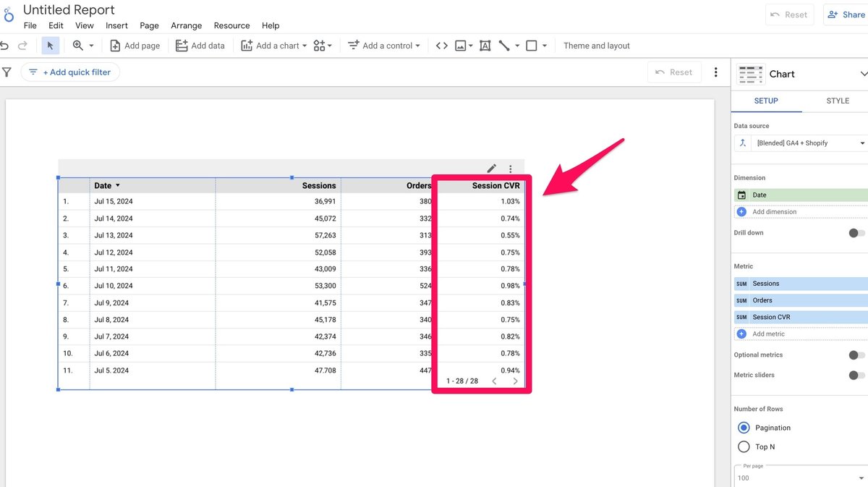The height and width of the screenshot is (487, 868).
Task: Click the Date dimension chip
Action: pyautogui.click(x=801, y=195)
